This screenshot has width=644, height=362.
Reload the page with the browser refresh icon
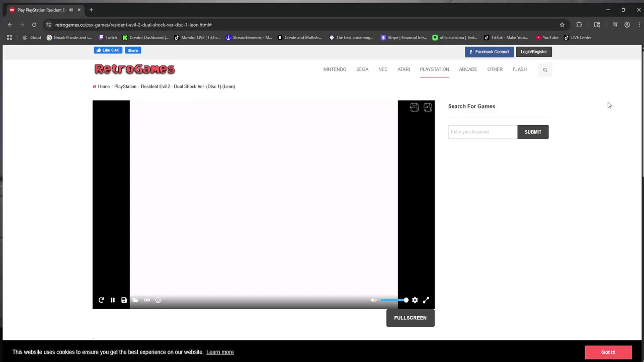[x=34, y=25]
